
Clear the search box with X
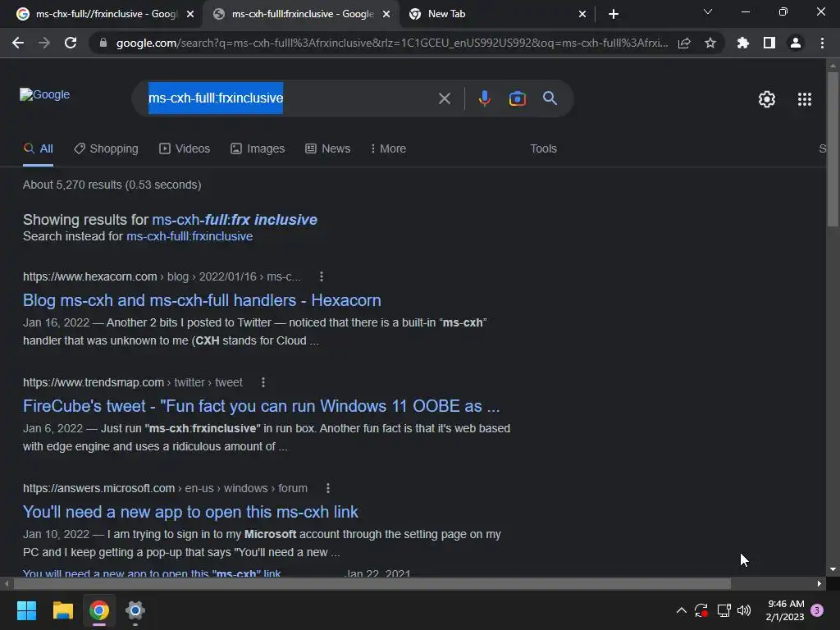coord(444,98)
